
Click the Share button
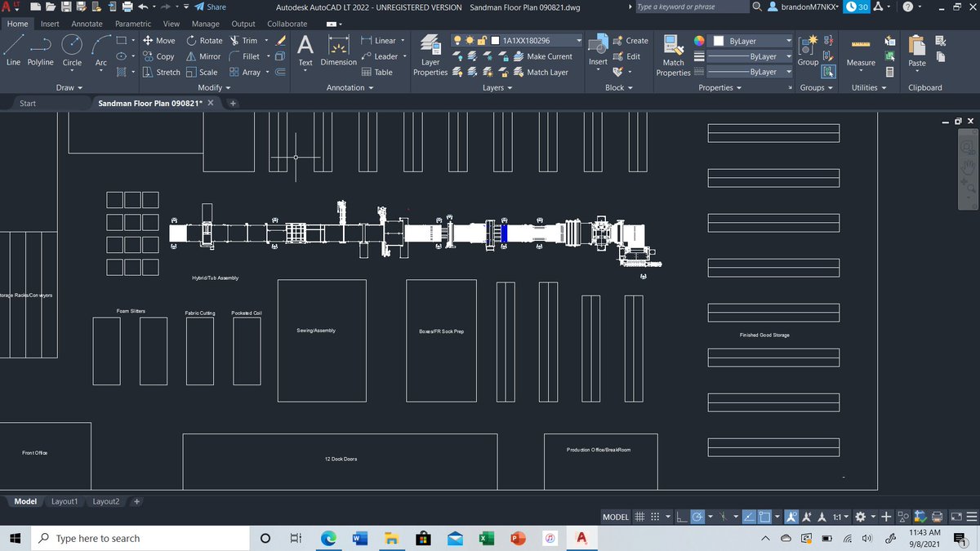(210, 7)
